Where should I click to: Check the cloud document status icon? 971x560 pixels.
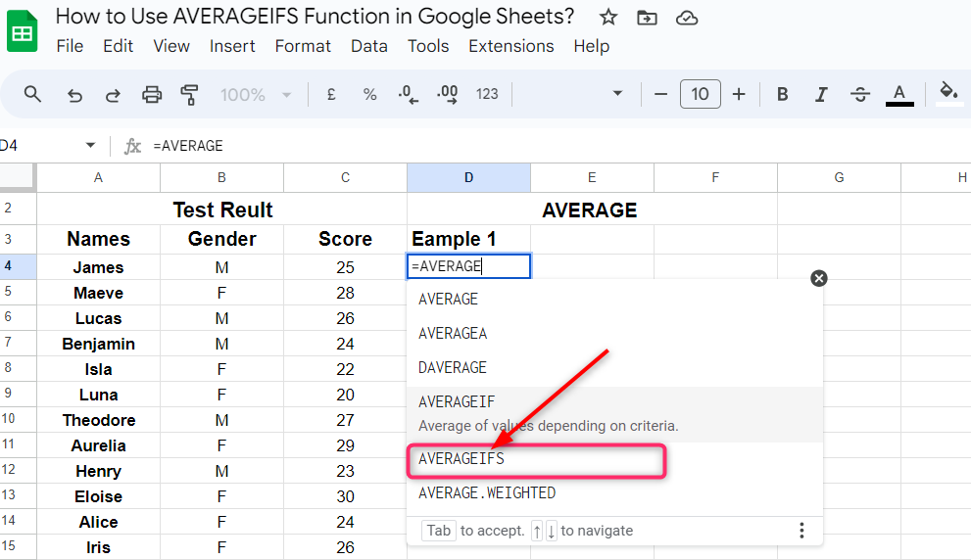tap(686, 18)
